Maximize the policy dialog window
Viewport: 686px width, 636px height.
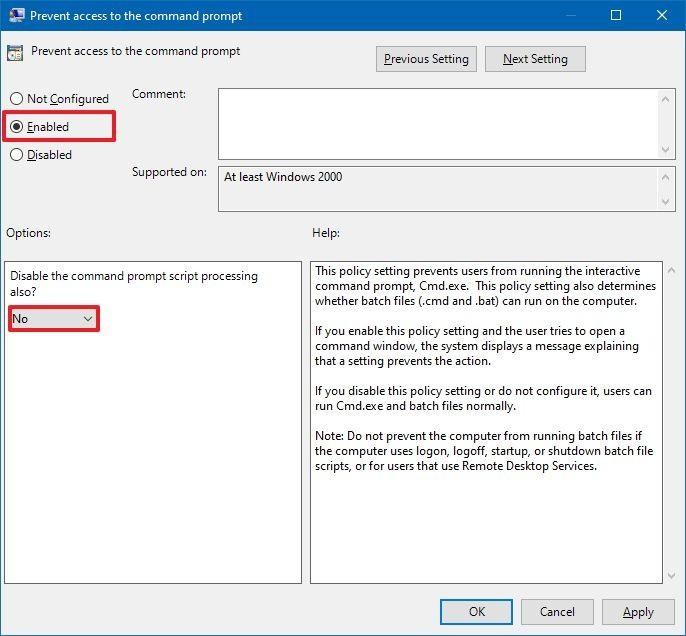click(x=616, y=15)
